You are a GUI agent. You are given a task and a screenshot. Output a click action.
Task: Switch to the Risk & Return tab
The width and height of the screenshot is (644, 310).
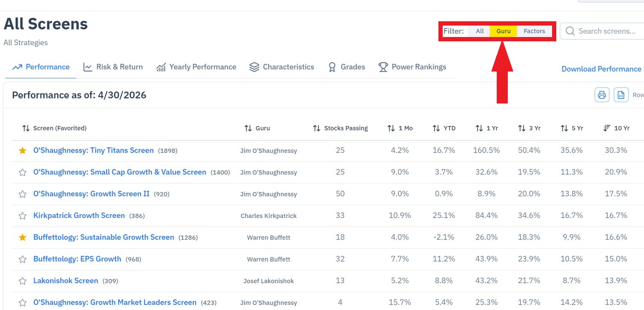113,67
